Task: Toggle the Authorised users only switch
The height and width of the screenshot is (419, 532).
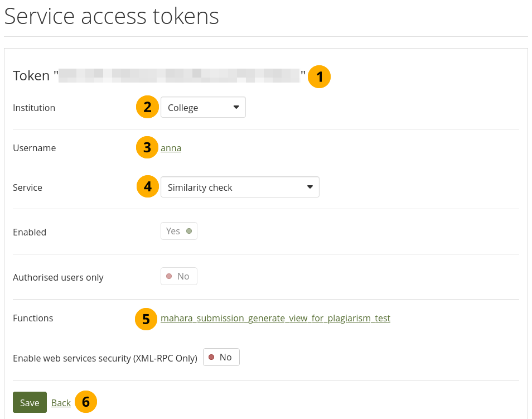Action: (178, 276)
